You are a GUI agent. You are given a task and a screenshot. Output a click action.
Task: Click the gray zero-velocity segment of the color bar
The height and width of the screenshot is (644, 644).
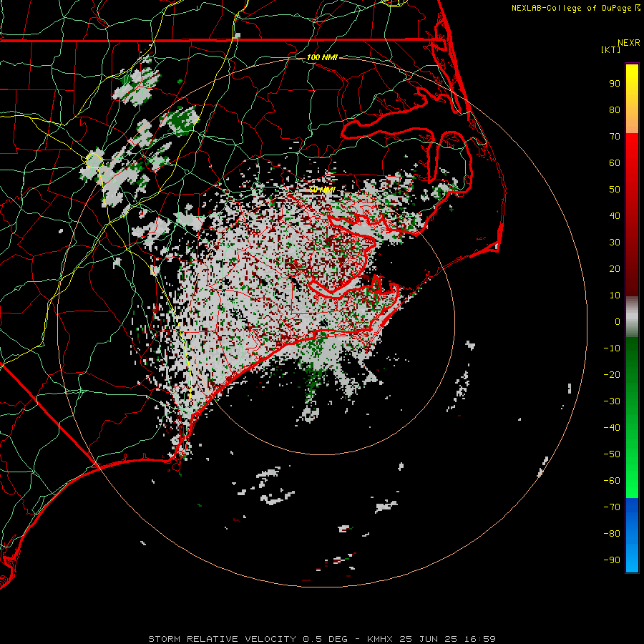coord(632,317)
